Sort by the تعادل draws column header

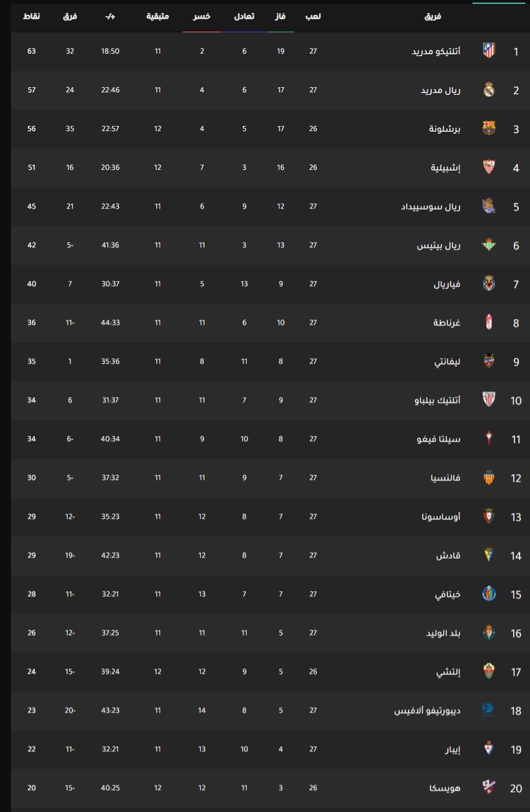coord(244,16)
